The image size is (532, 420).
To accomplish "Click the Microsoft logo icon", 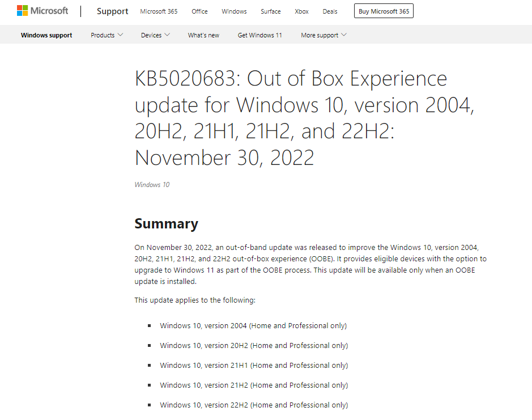I will [42, 11].
